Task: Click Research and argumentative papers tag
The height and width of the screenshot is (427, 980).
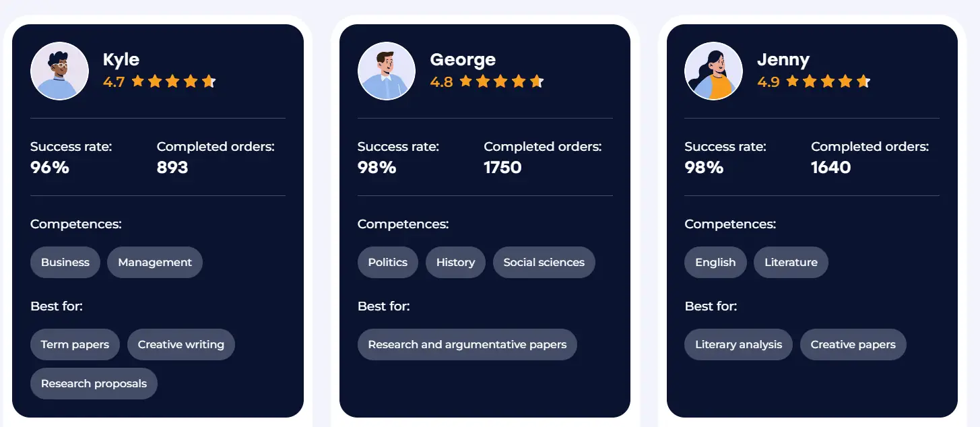Action: (x=467, y=345)
